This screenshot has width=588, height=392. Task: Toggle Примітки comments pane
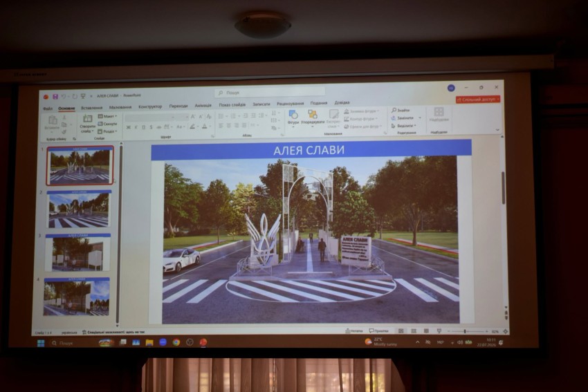point(379,331)
